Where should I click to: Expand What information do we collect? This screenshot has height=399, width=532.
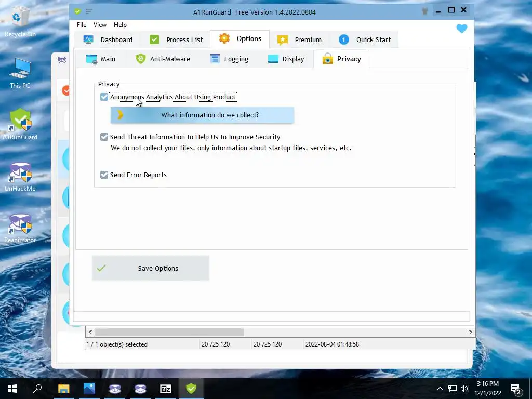click(202, 115)
